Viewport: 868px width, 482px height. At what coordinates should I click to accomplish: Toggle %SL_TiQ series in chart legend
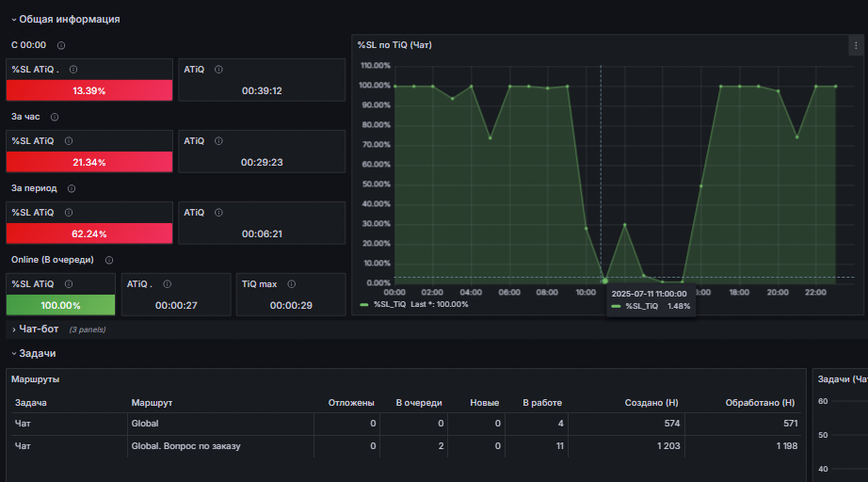point(390,304)
